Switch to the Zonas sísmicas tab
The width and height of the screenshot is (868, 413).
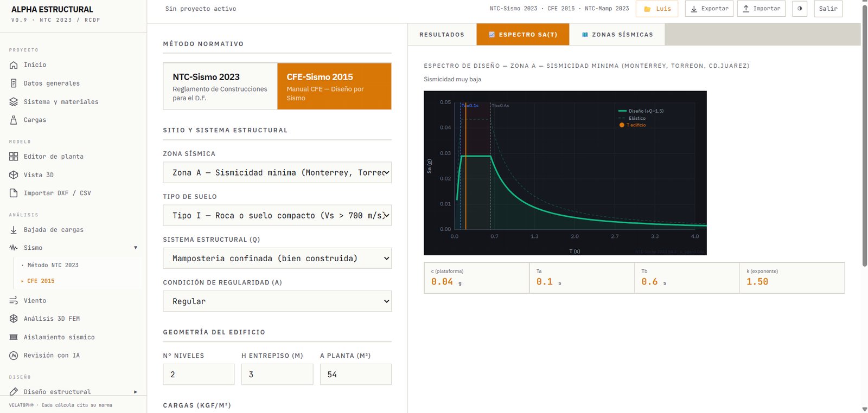pyautogui.click(x=617, y=35)
